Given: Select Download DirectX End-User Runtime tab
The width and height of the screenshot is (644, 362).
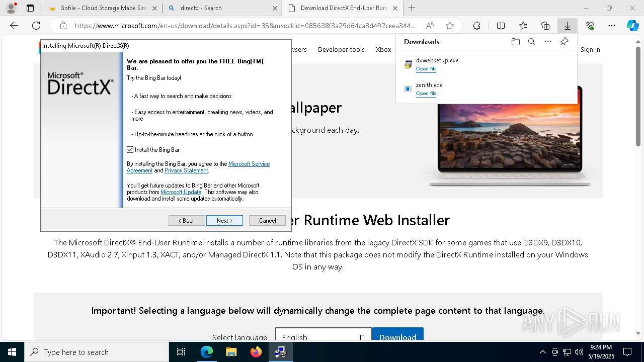Looking at the screenshot, I should click(x=342, y=8).
